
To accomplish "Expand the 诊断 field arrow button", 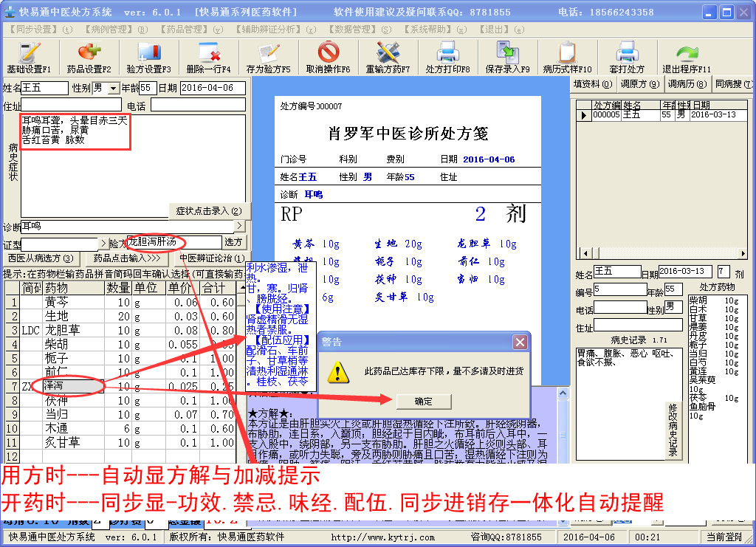I will [x=238, y=226].
